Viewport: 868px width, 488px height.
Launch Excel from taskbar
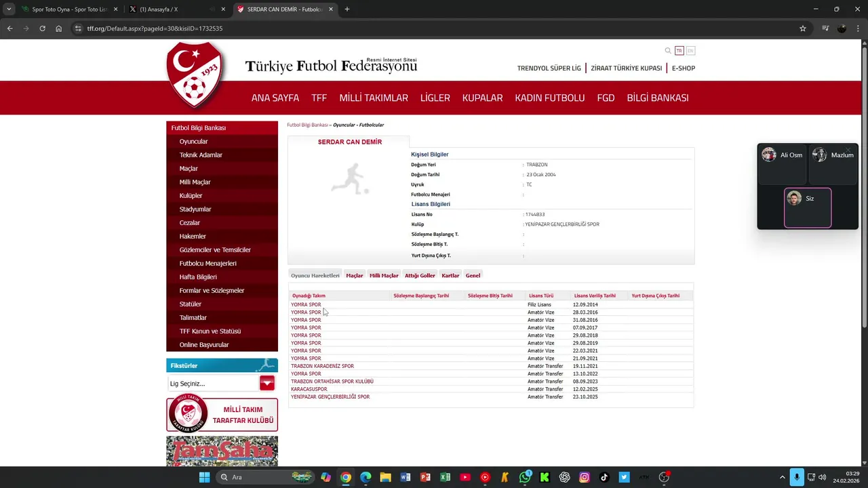[x=445, y=477]
